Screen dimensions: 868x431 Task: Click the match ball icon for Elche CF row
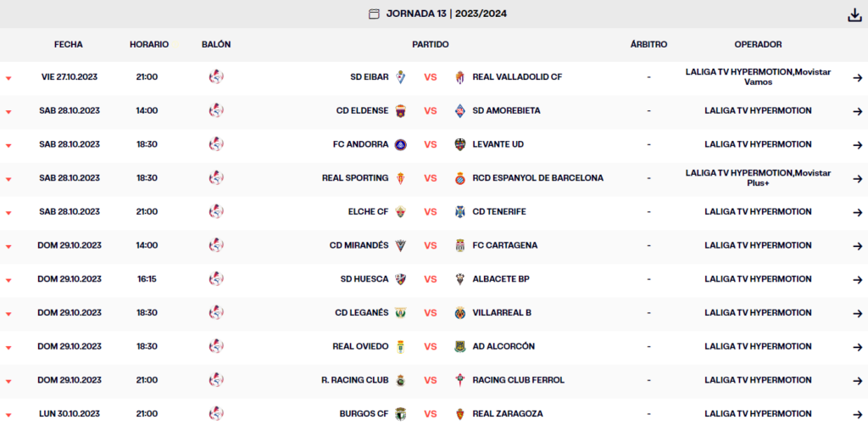point(216,211)
